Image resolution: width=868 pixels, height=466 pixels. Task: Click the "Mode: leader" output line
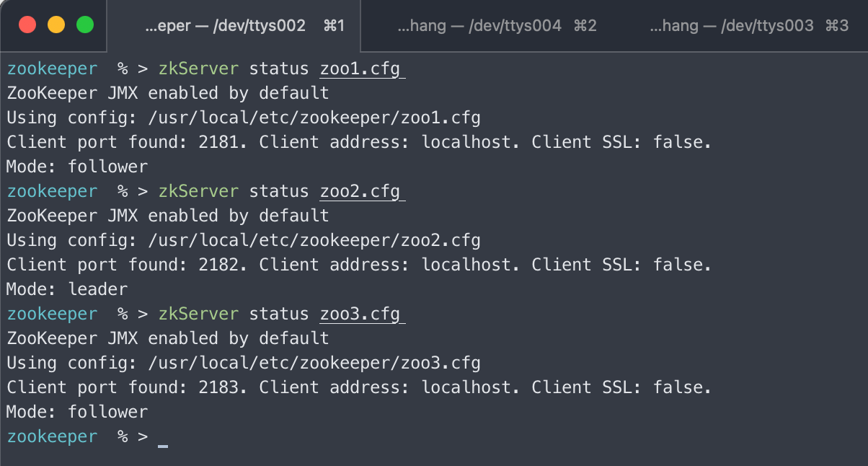tap(67, 290)
